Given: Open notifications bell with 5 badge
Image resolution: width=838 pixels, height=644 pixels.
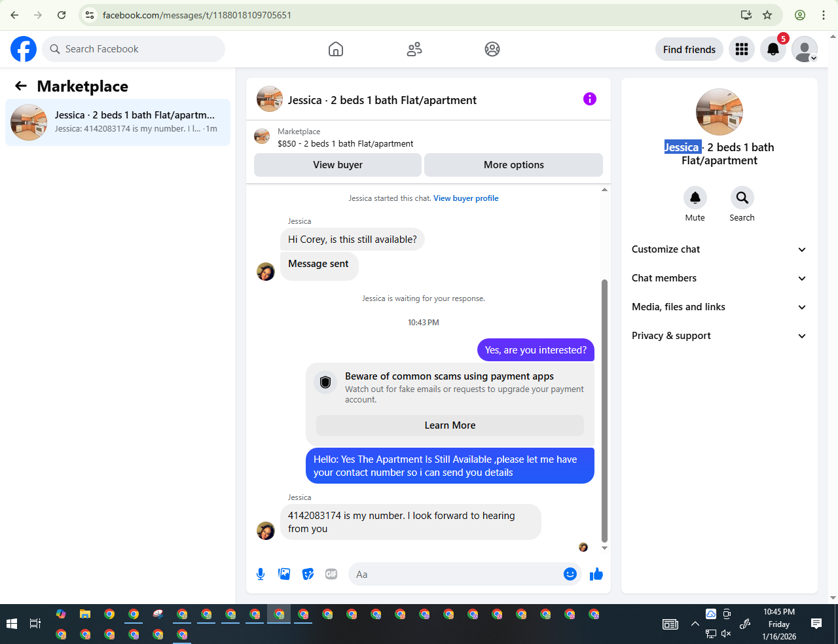Looking at the screenshot, I should 773,49.
